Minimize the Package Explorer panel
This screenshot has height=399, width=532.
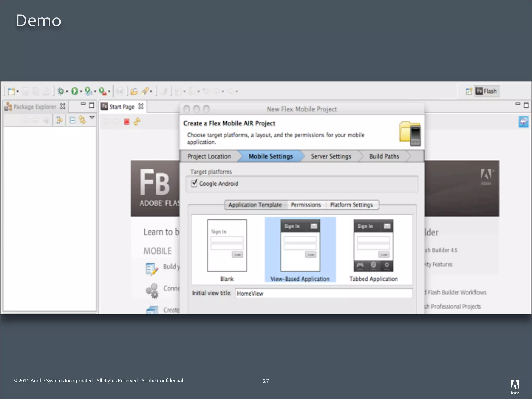(x=83, y=104)
